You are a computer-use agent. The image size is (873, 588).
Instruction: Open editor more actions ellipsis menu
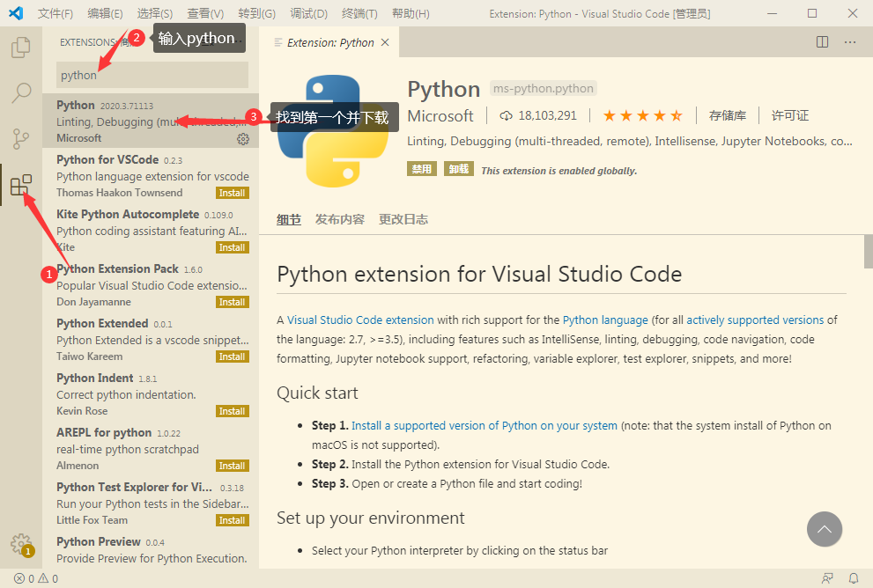coord(850,42)
